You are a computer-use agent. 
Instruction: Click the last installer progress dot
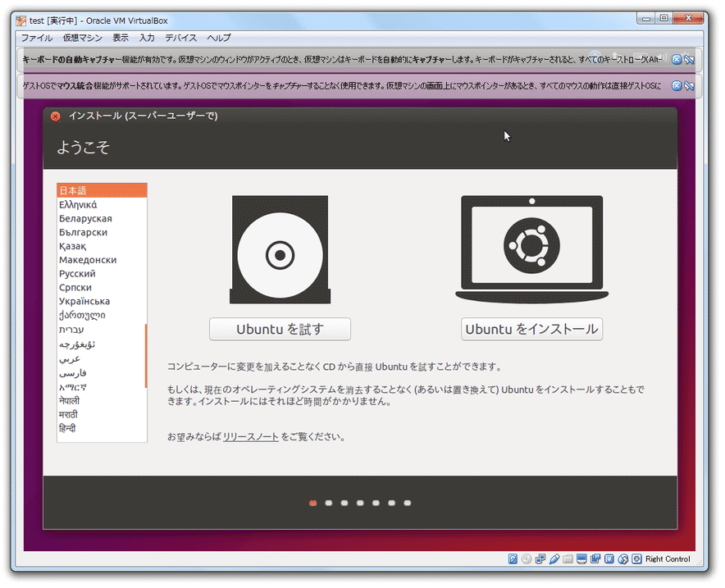coord(408,503)
